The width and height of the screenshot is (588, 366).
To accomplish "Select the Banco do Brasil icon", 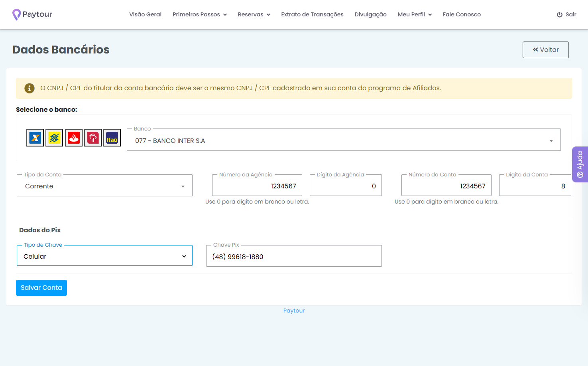I will (x=54, y=138).
